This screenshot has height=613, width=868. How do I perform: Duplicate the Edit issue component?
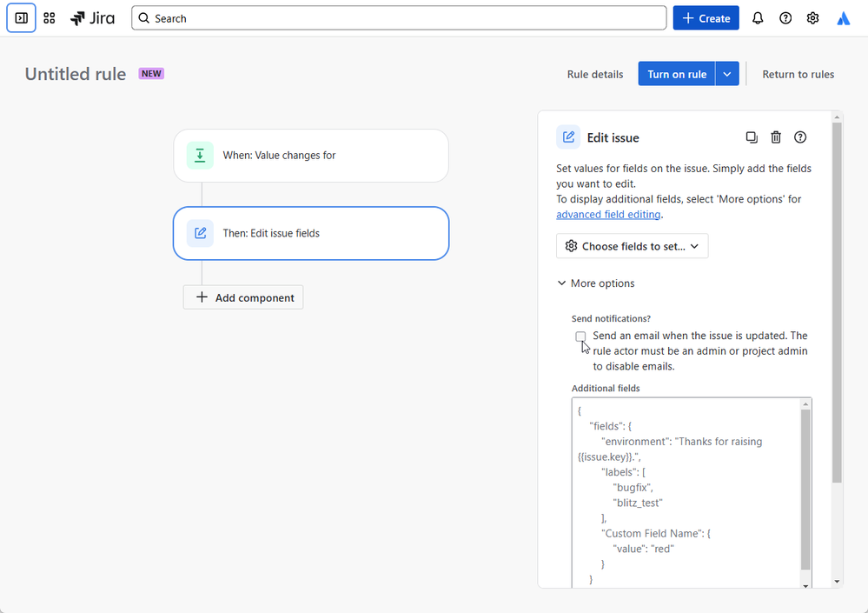752,137
